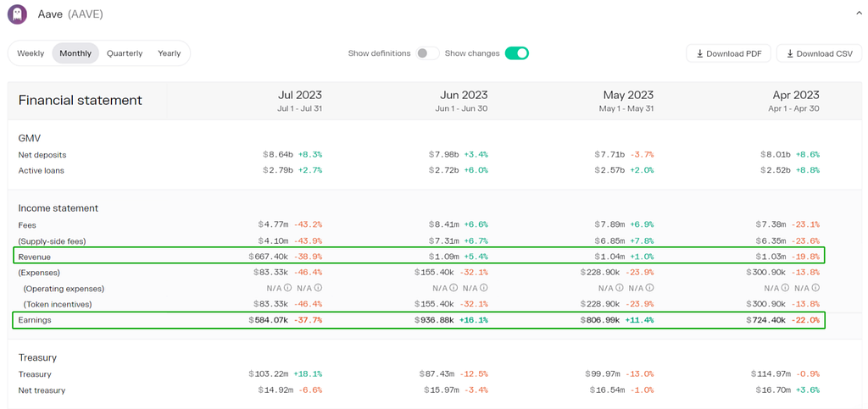The height and width of the screenshot is (409, 868).
Task: Download the statement as PDF
Action: [728, 53]
